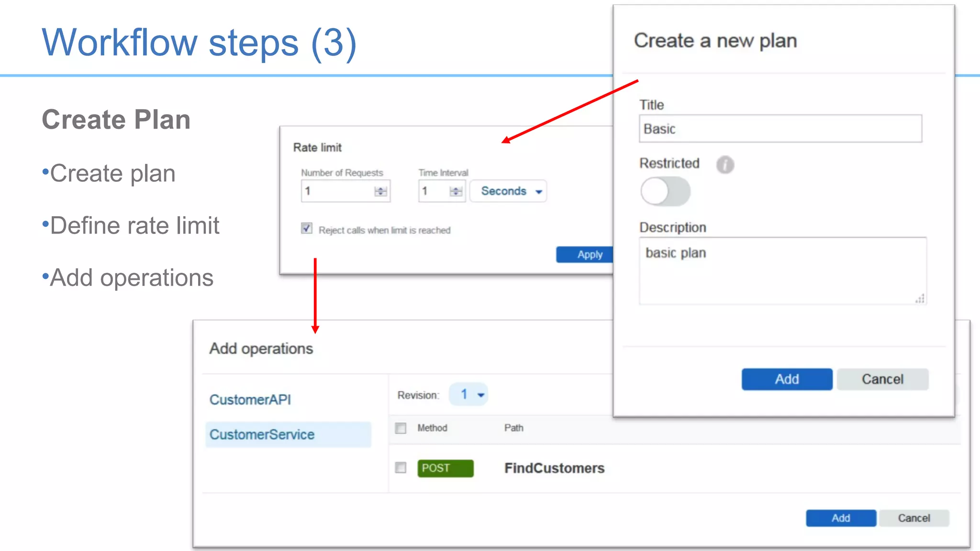
Task: Click the FindCustomers path text
Action: pos(554,468)
